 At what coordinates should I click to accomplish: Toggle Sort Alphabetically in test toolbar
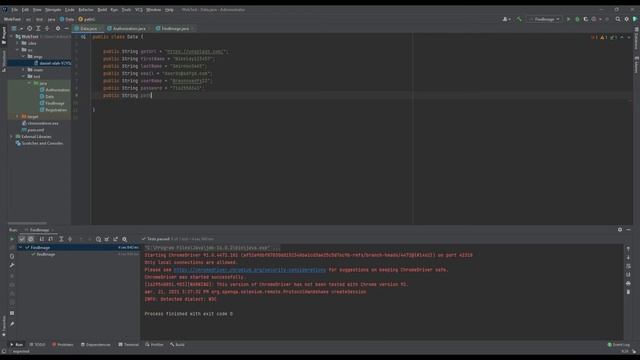(x=42, y=239)
